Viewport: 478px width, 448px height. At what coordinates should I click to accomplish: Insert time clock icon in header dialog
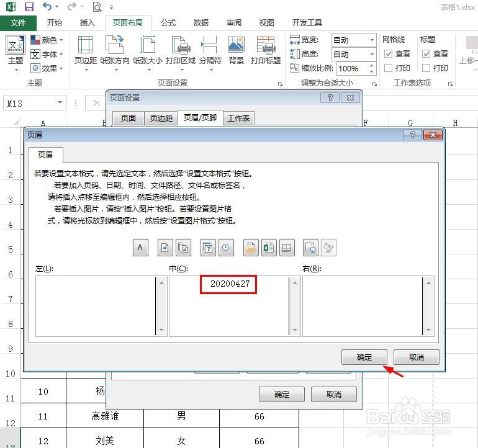pos(226,248)
